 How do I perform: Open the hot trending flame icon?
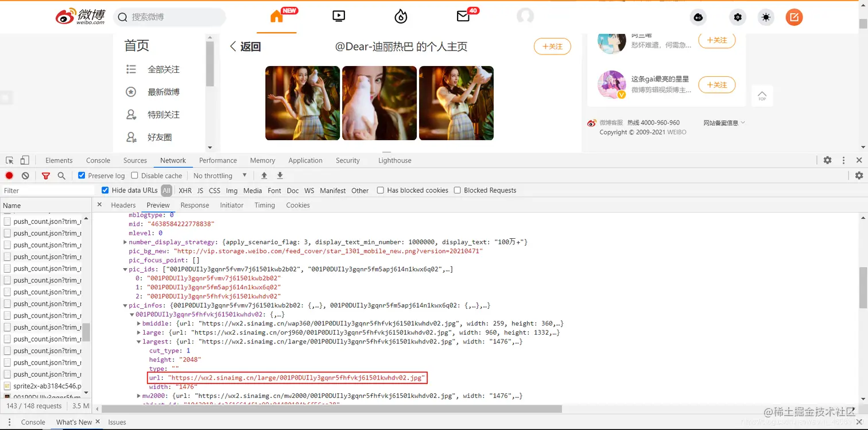(x=401, y=17)
